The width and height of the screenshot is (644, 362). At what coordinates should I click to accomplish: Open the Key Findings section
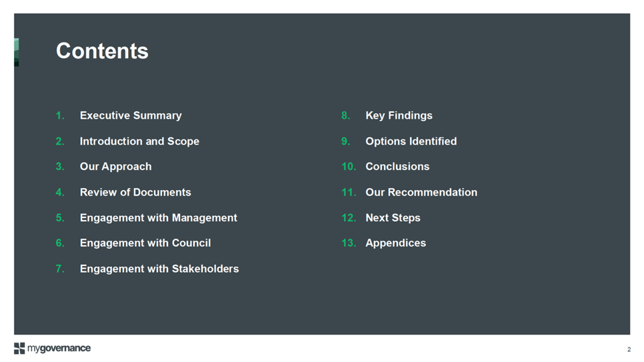click(x=399, y=115)
